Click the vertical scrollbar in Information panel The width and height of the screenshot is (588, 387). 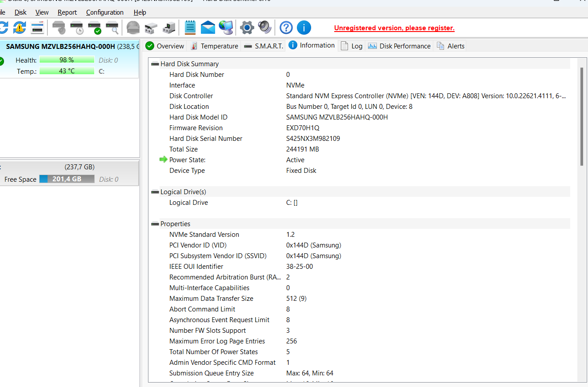[581, 116]
